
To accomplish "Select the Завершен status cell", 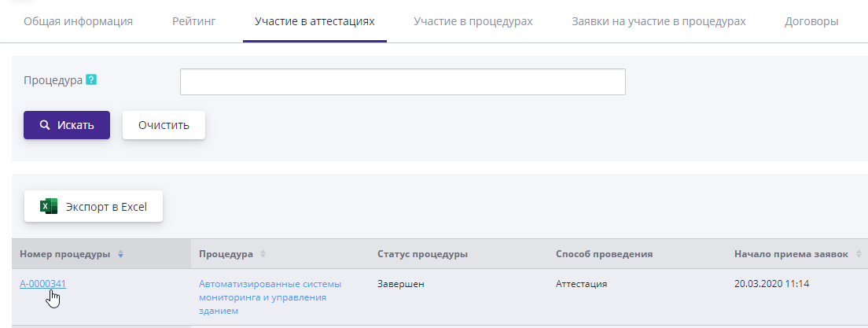I will (401, 284).
